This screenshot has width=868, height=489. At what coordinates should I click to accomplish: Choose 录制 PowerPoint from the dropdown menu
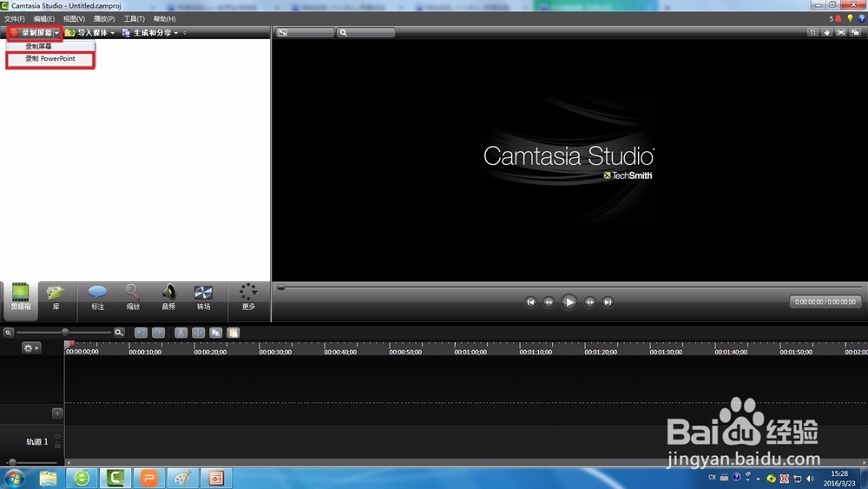[x=49, y=59]
